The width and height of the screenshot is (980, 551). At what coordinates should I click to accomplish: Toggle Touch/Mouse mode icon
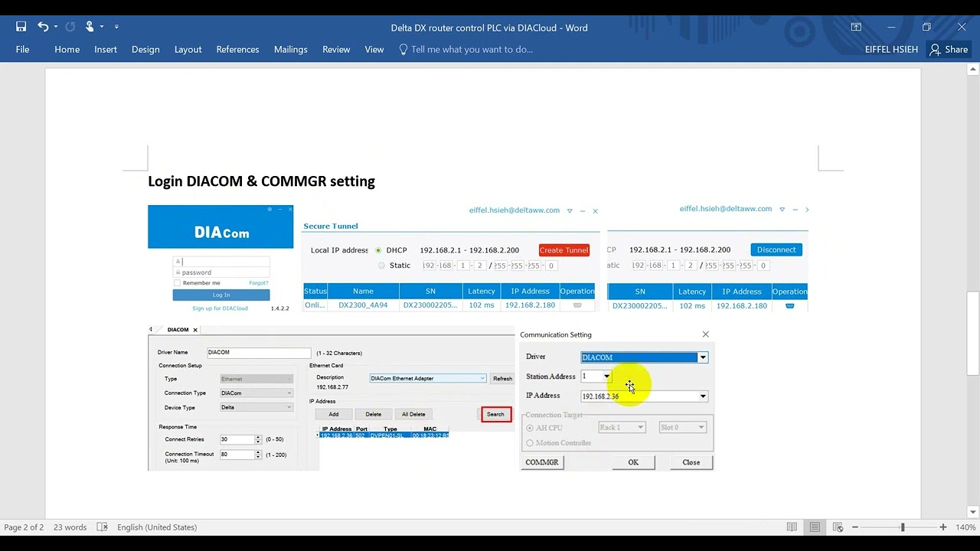(x=90, y=27)
